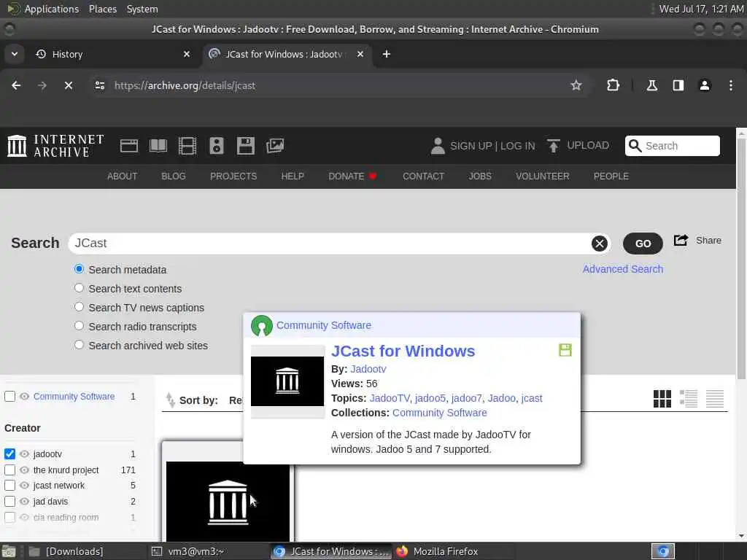747x560 pixels.
Task: Open the Advanced Search link
Action: 623,269
